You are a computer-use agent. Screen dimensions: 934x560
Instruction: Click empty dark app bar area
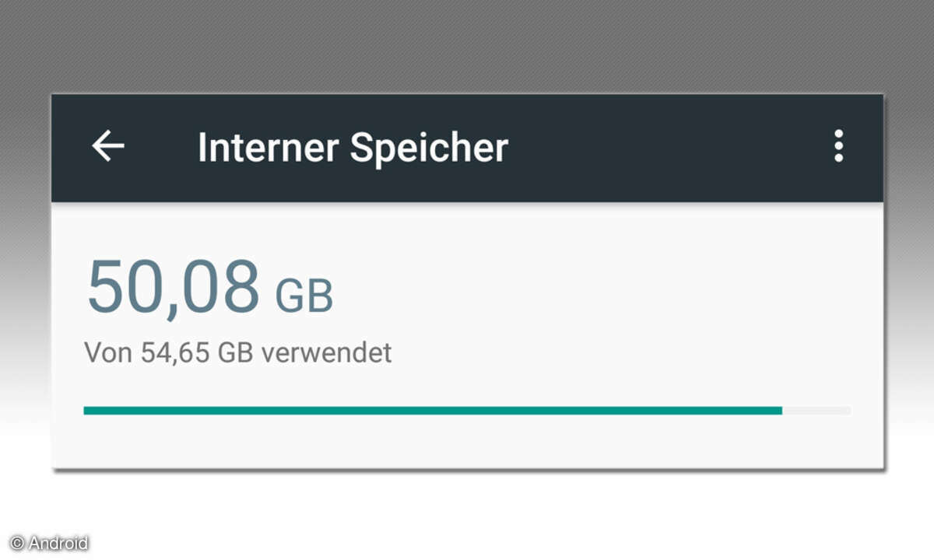(669, 148)
